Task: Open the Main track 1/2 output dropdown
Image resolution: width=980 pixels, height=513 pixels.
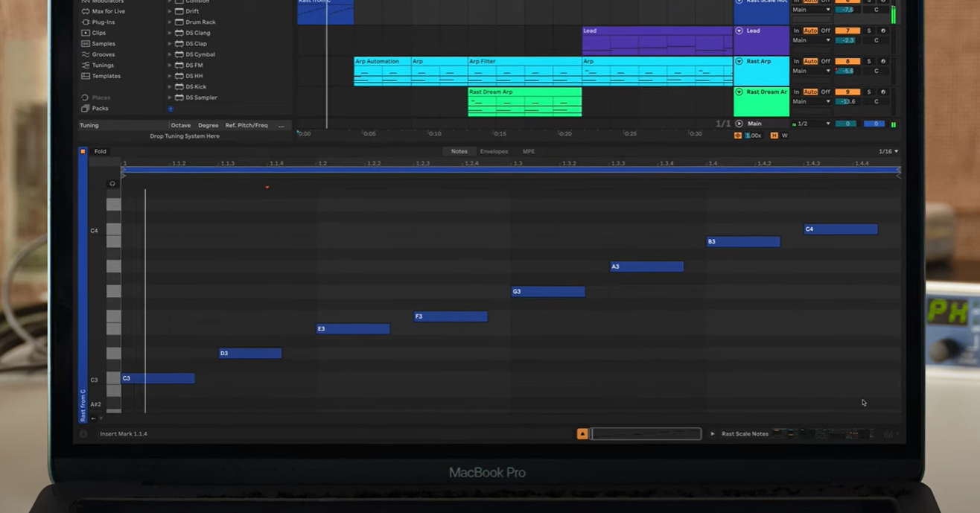Action: [x=811, y=124]
